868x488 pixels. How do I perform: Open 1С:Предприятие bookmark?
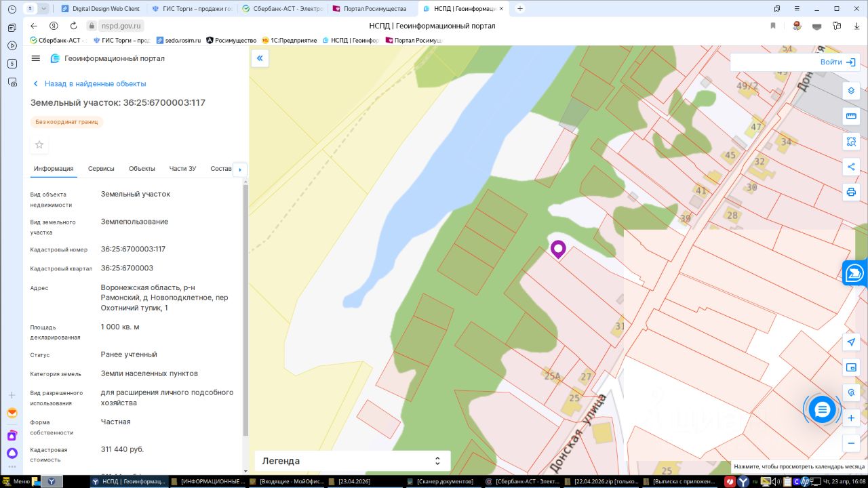[289, 41]
